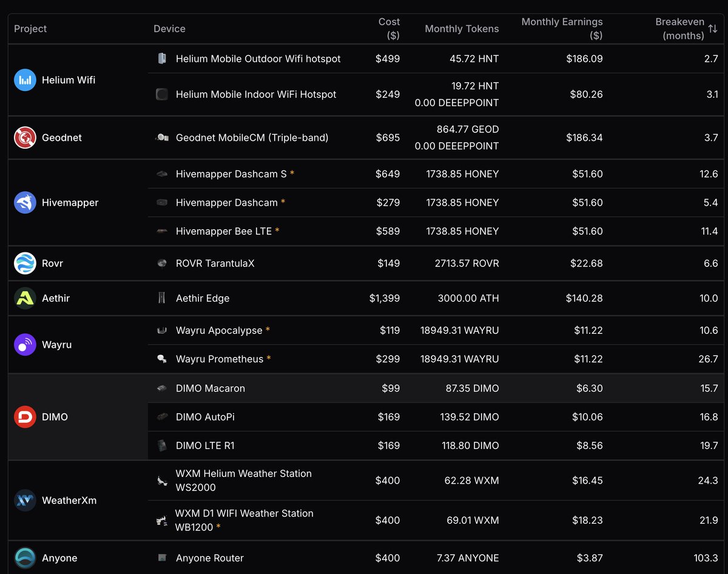
Task: Sort by Breakeven using the arrows icon
Action: [713, 29]
